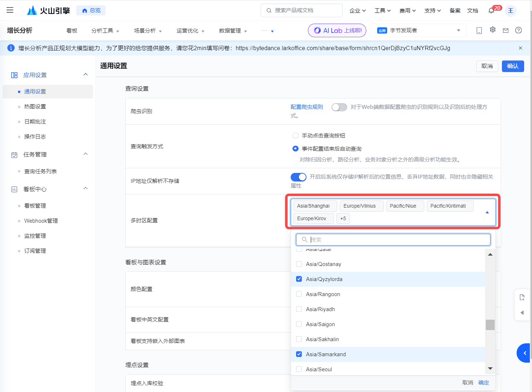Check the Asia/Sakhalin checkbox

tap(299, 339)
